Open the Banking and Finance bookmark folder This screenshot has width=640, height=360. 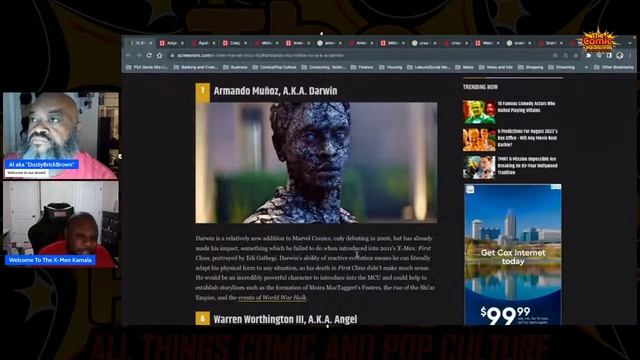pos(196,67)
